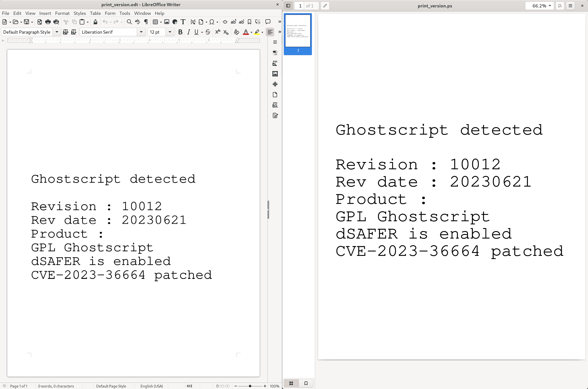This screenshot has height=389, width=588.
Task: Open sidebar Gallery deck icon
Action: tap(275, 74)
